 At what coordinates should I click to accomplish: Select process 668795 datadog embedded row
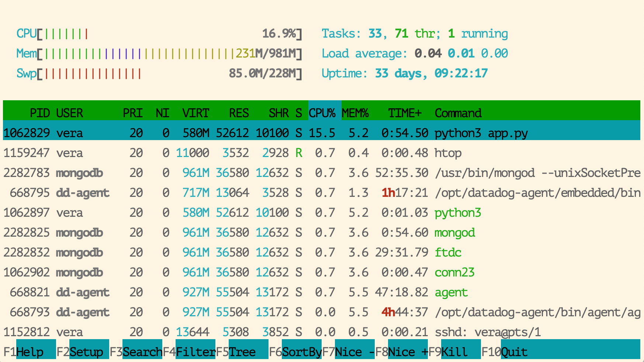click(322, 193)
